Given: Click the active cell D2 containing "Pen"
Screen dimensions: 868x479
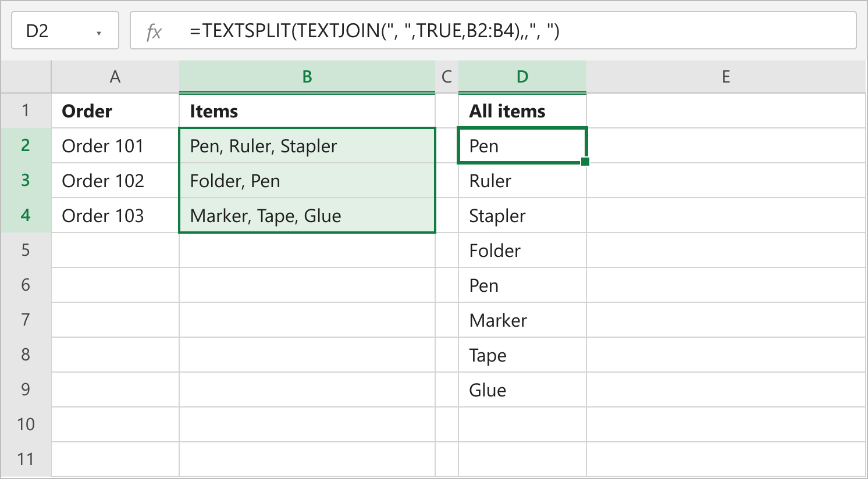Looking at the screenshot, I should [x=522, y=145].
